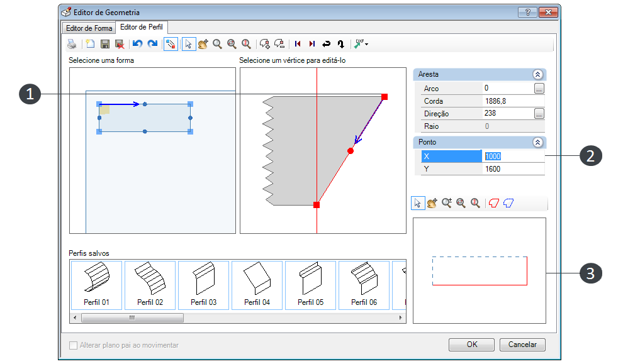The width and height of the screenshot is (623, 364).
Task: Toggle the vertex edit tool with blue and red squares
Action: 171,44
